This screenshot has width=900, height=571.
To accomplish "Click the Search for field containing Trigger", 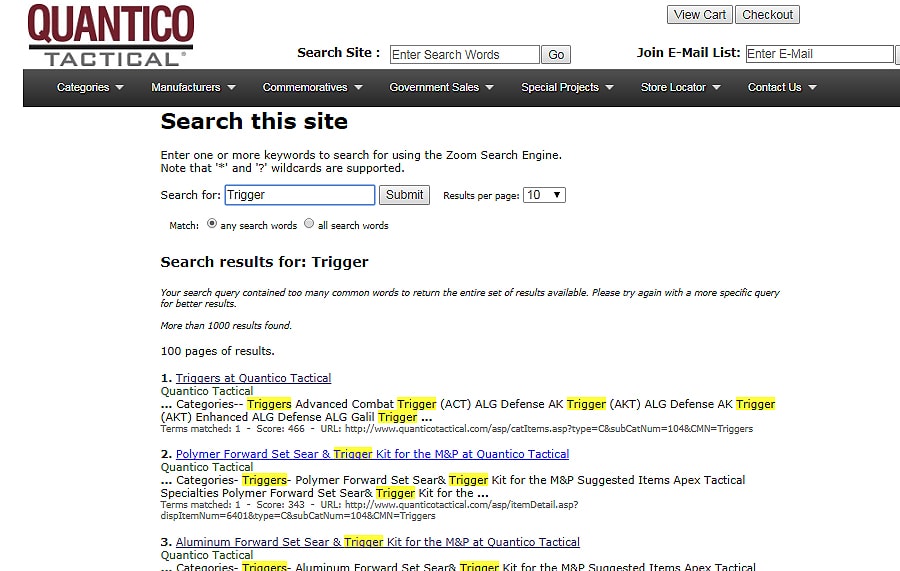I will [300, 195].
